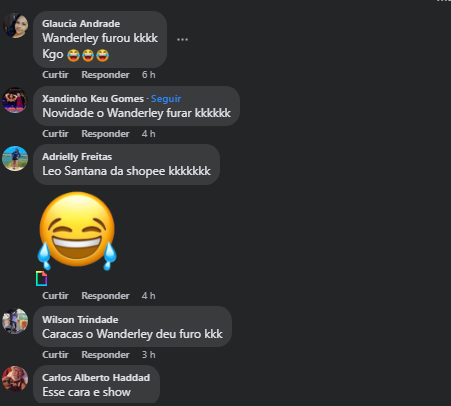
Task: Reply to Xandinho Keu Gomes' comment
Action: click(x=105, y=134)
